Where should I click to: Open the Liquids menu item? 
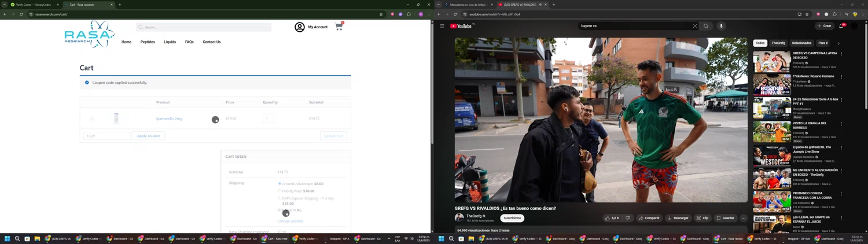pyautogui.click(x=170, y=42)
